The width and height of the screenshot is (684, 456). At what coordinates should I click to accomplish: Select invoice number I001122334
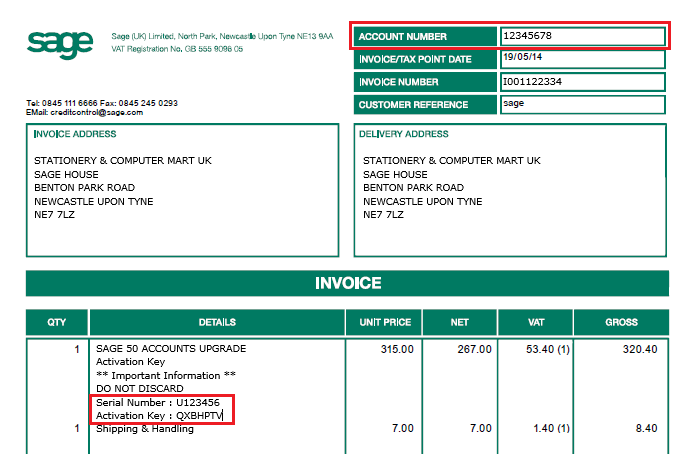point(583,82)
